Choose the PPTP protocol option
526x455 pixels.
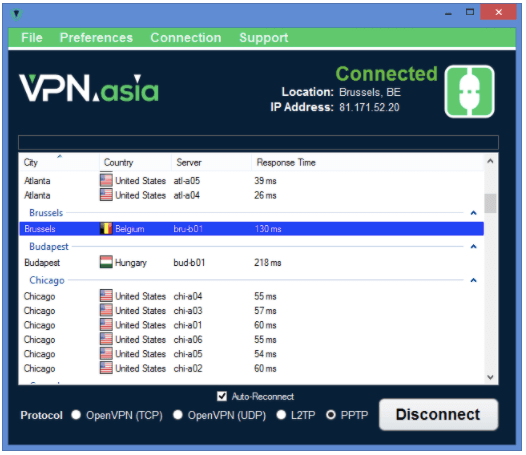tap(331, 415)
